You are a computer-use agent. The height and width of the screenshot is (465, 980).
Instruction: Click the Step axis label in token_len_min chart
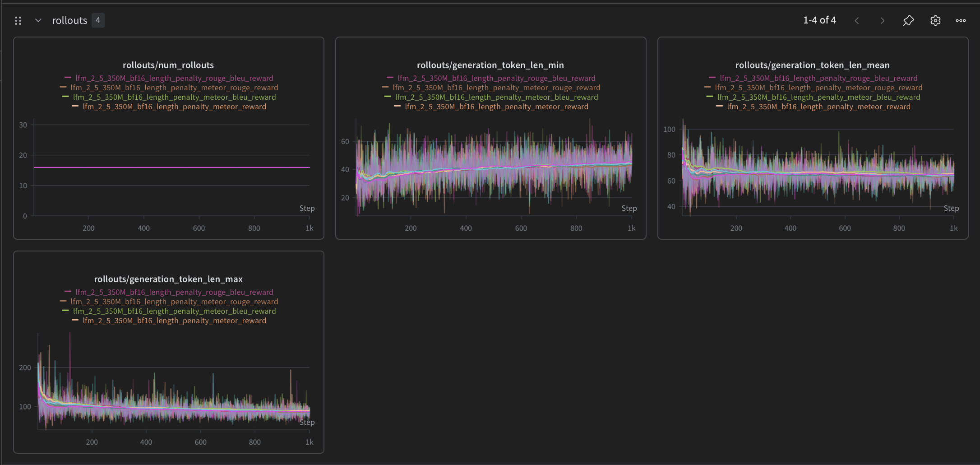click(x=629, y=208)
